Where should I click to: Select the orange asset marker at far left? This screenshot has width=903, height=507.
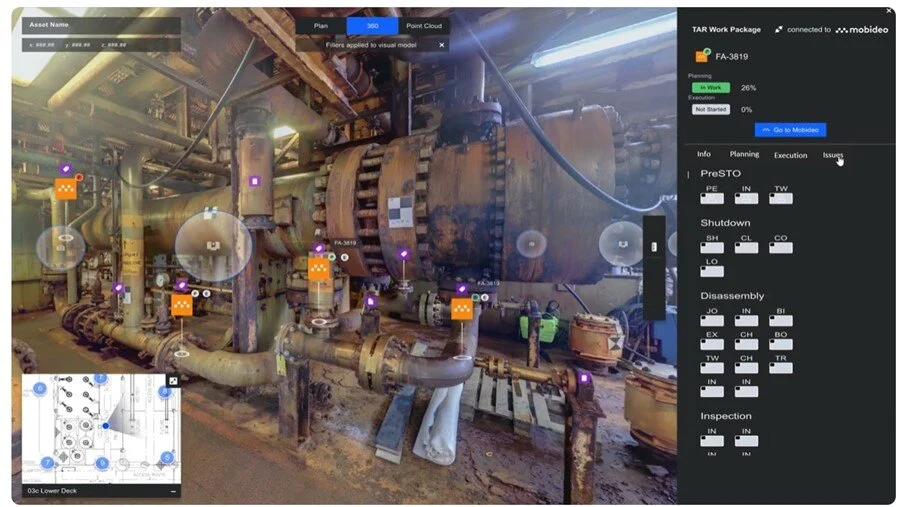point(66,188)
